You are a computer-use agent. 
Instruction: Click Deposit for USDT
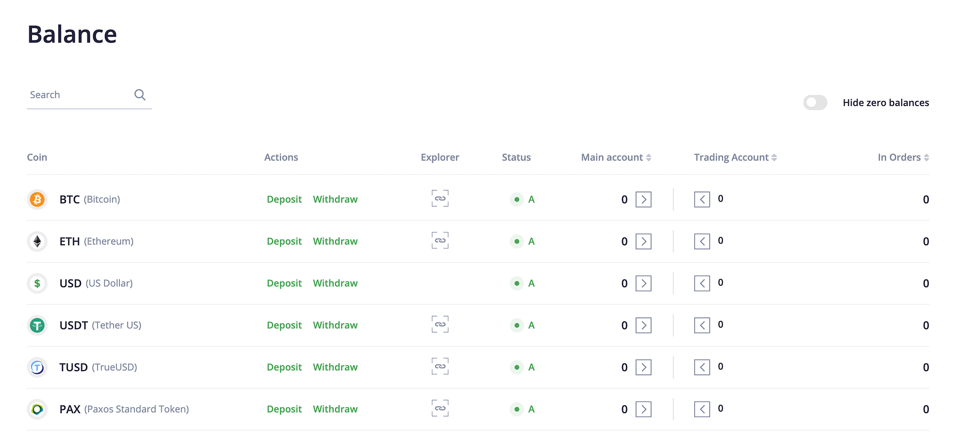point(284,325)
